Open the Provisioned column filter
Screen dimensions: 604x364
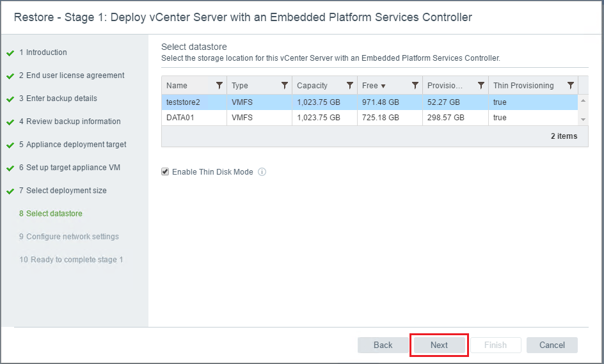481,86
